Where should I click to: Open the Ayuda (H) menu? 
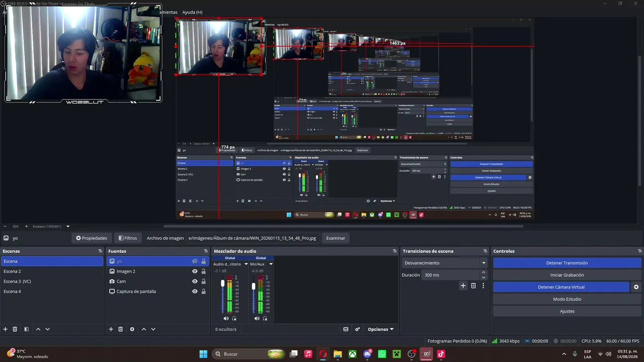click(192, 12)
